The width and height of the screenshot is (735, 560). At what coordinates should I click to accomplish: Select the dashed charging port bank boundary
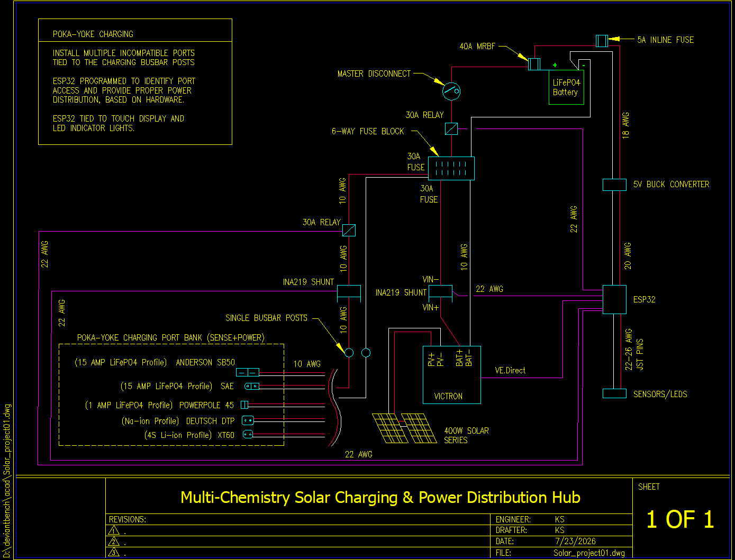[x=171, y=394]
